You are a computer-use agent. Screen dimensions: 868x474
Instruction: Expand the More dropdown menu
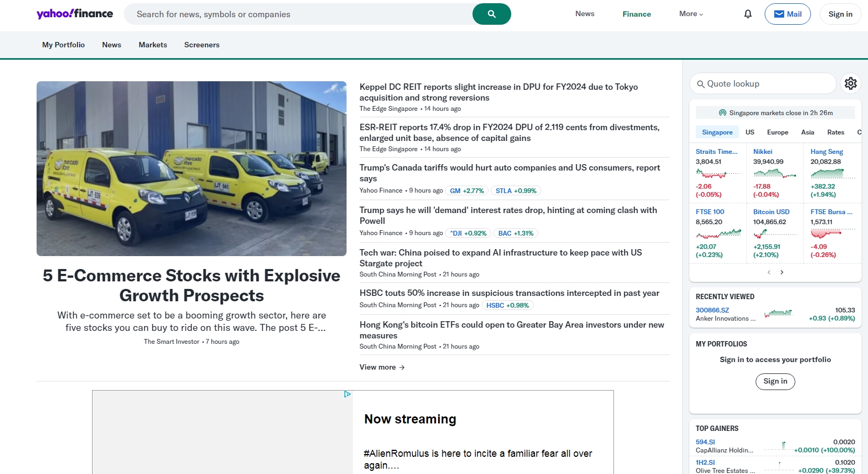point(691,14)
